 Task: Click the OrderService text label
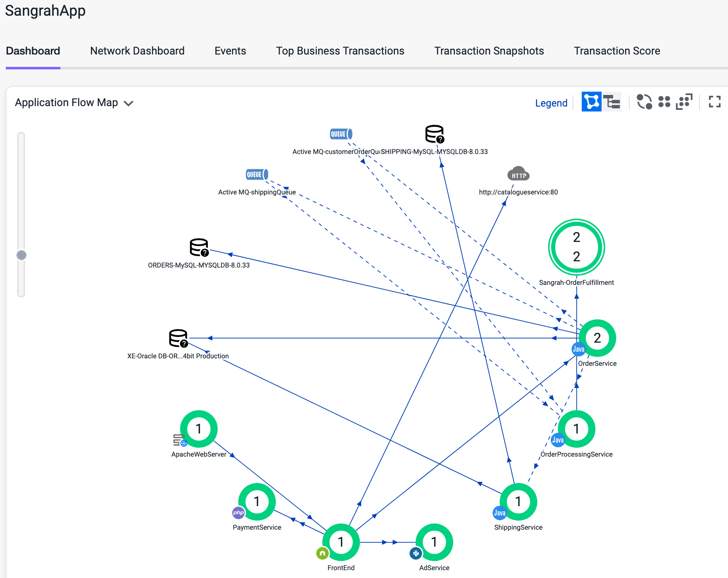click(x=597, y=363)
